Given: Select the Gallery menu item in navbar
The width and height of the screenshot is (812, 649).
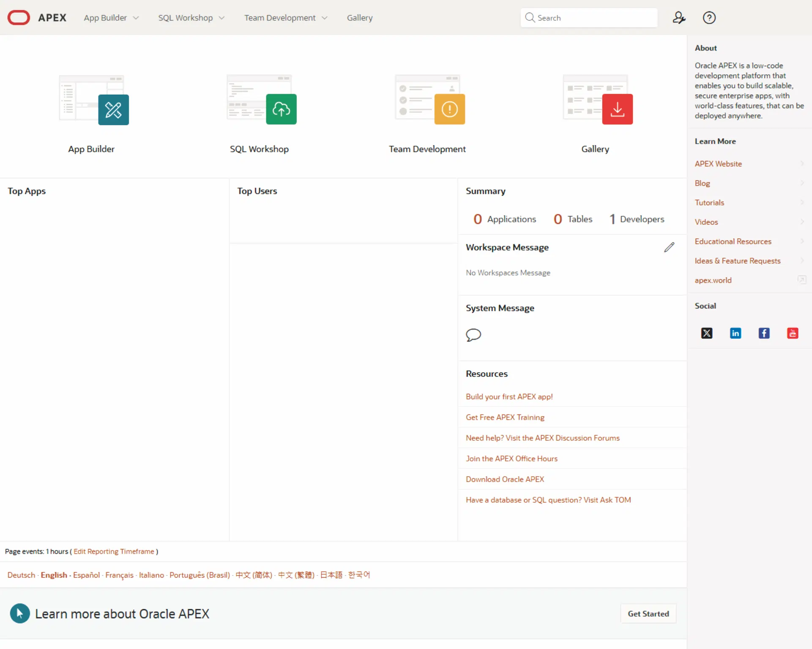Looking at the screenshot, I should click(360, 18).
